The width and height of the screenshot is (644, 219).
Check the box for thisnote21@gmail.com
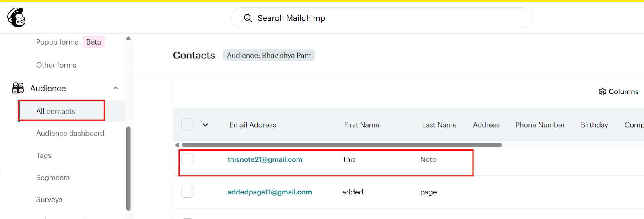187,159
